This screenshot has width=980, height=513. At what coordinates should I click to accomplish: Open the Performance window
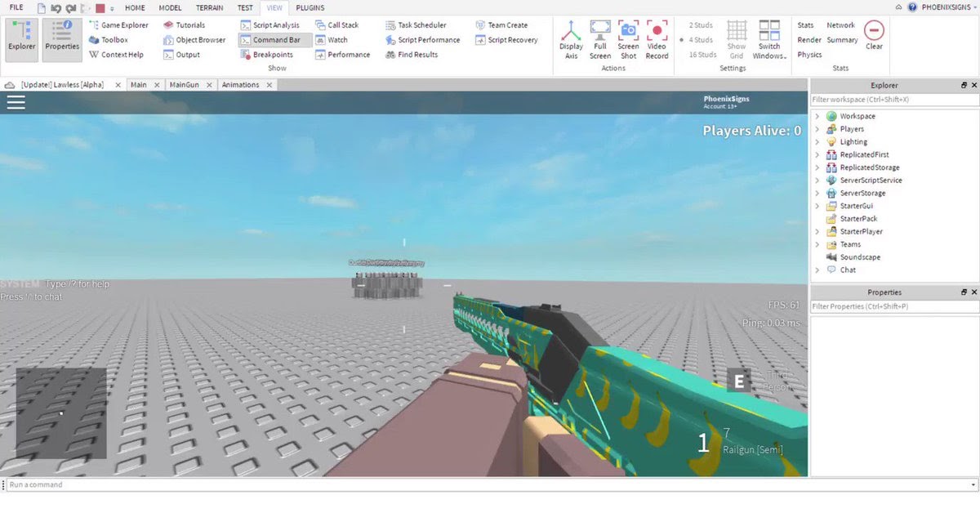coord(342,55)
